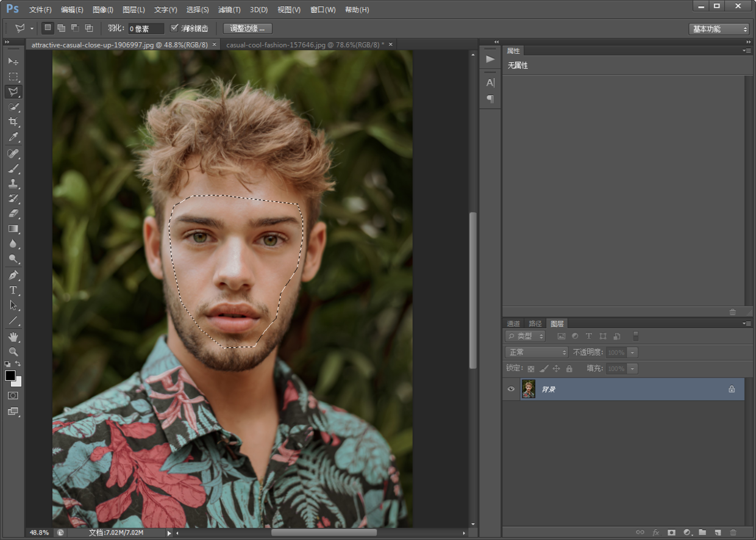The image size is (756, 540).
Task: Switch to casual-cool-fashion document tab
Action: 304,45
